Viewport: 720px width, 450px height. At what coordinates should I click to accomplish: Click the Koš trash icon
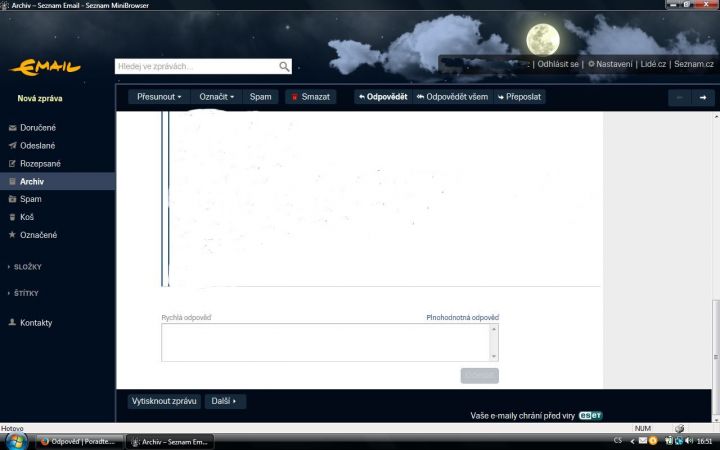[12, 217]
